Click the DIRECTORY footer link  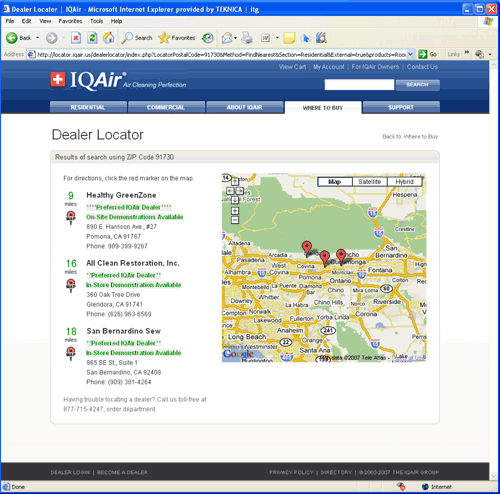(336, 472)
